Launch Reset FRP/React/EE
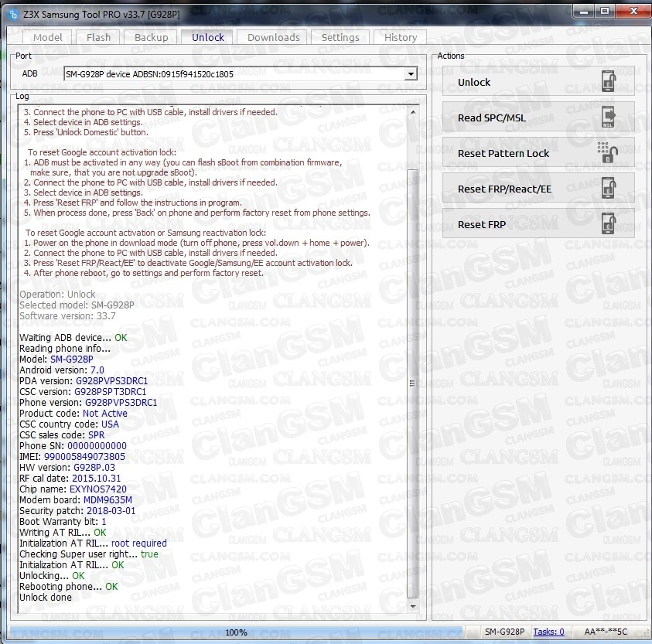 coord(538,189)
